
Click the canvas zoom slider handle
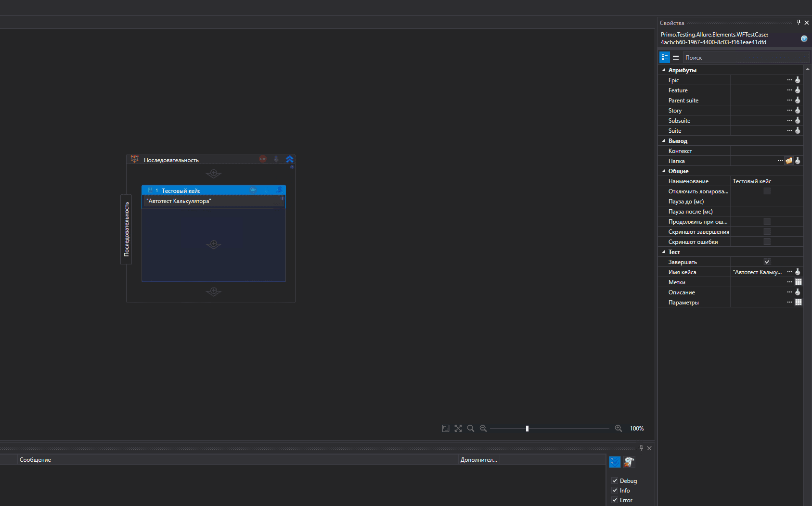tap(527, 429)
